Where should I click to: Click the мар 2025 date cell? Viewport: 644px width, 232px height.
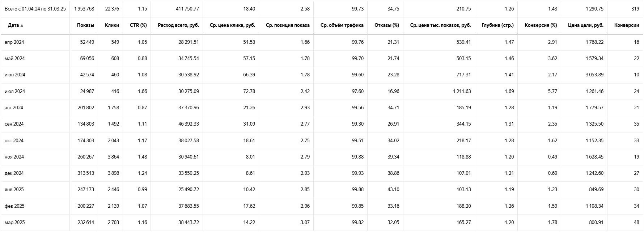[15, 222]
